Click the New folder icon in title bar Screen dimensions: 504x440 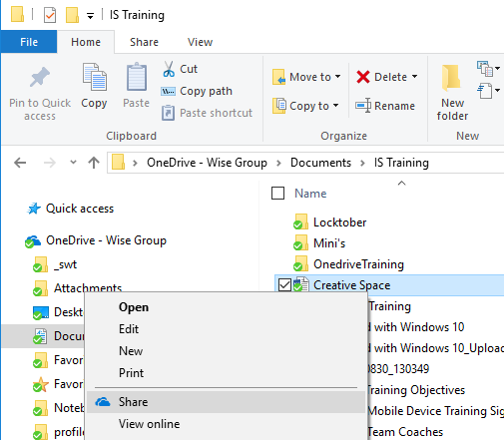pyautogui.click(x=72, y=15)
